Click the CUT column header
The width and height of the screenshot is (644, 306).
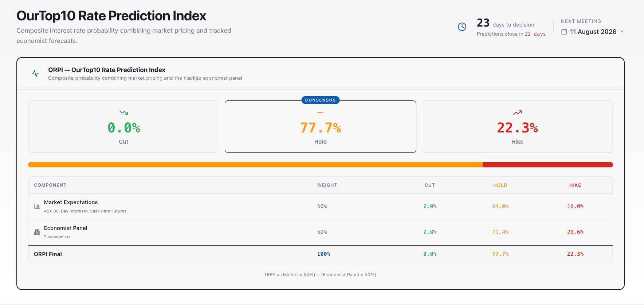click(430, 185)
